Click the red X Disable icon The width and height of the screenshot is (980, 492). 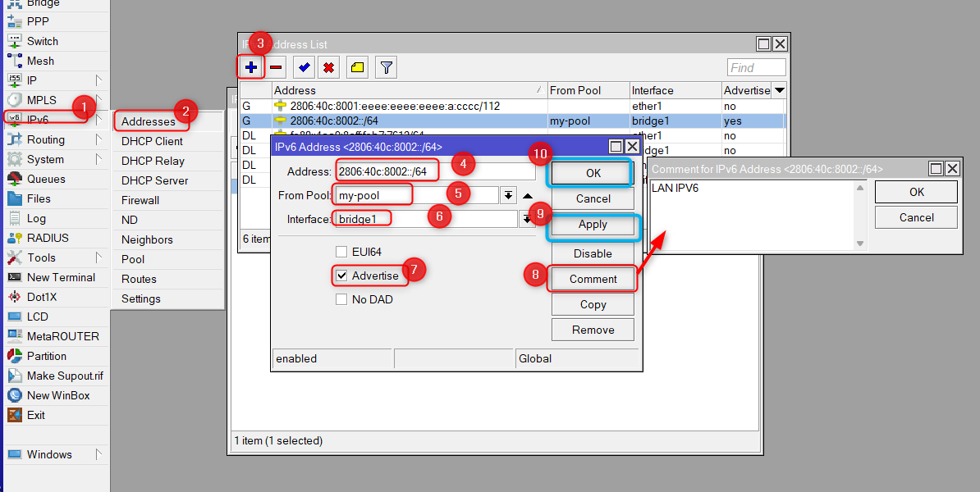point(329,67)
